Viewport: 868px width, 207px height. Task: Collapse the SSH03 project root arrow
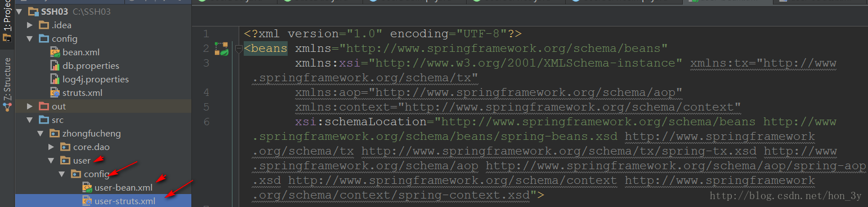click(x=20, y=12)
